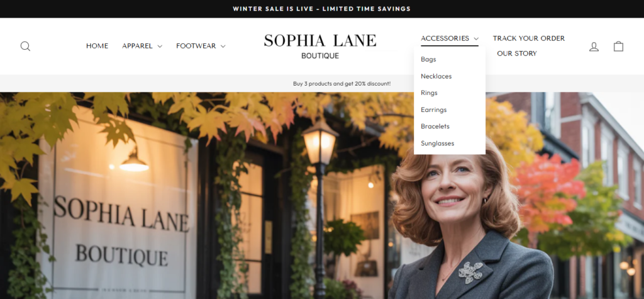The height and width of the screenshot is (299, 644).
Task: Open the Apparel menu label
Action: [137, 46]
